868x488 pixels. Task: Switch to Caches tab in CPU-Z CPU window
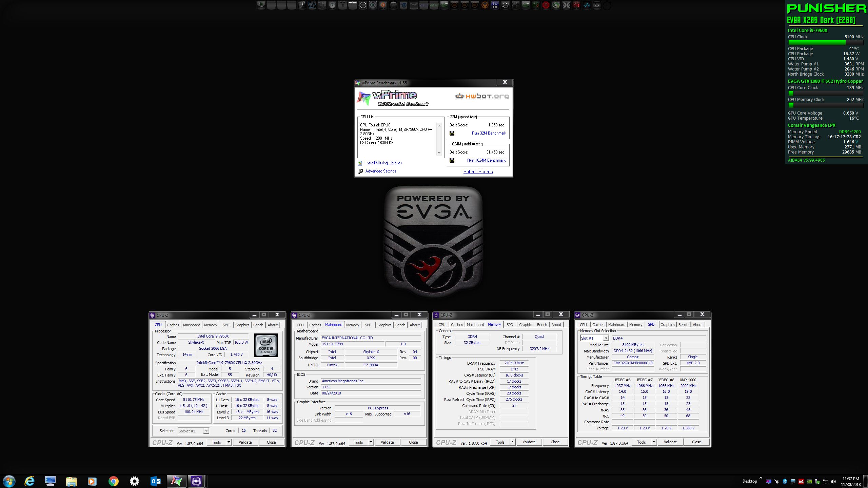(x=173, y=325)
